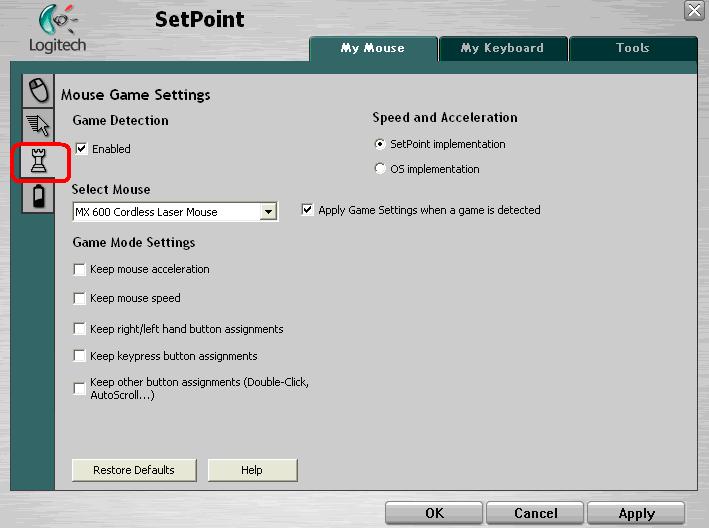Check Keep keypress button assignments

coord(80,356)
